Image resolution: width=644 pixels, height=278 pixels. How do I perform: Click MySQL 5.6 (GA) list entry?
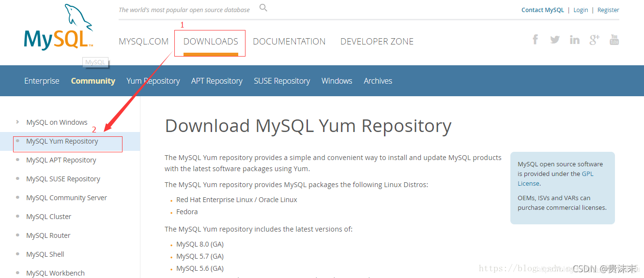[x=200, y=268]
